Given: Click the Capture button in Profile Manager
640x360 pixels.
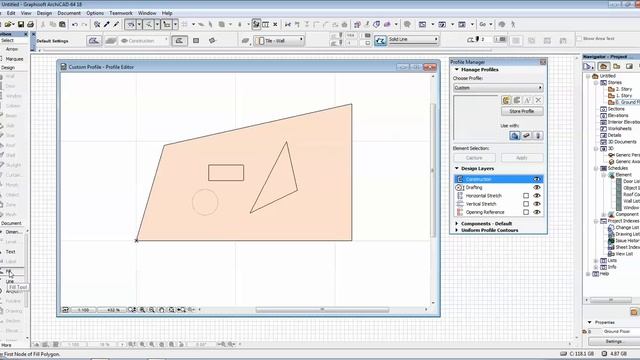Looking at the screenshot, I should click(474, 158).
